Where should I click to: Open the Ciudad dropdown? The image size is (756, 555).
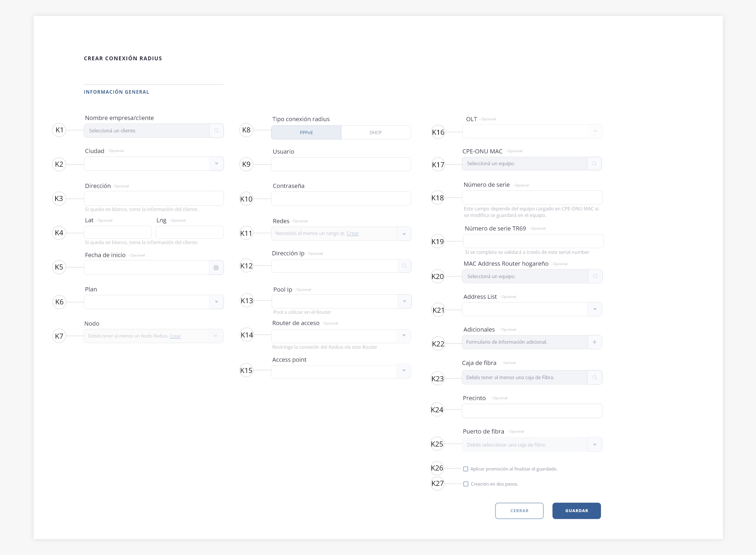tap(216, 164)
